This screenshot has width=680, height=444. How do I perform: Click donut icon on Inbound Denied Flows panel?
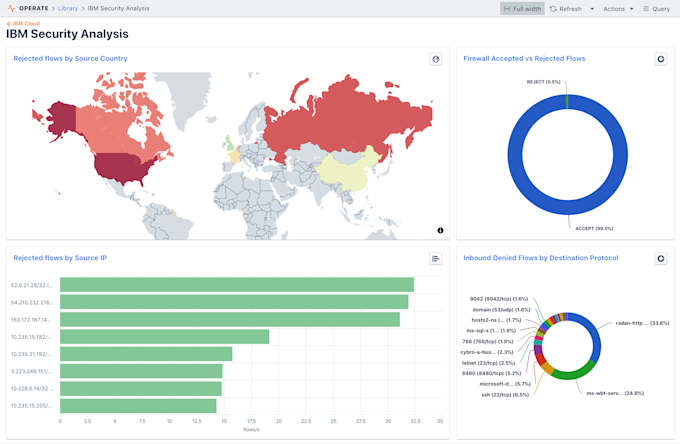coord(660,259)
